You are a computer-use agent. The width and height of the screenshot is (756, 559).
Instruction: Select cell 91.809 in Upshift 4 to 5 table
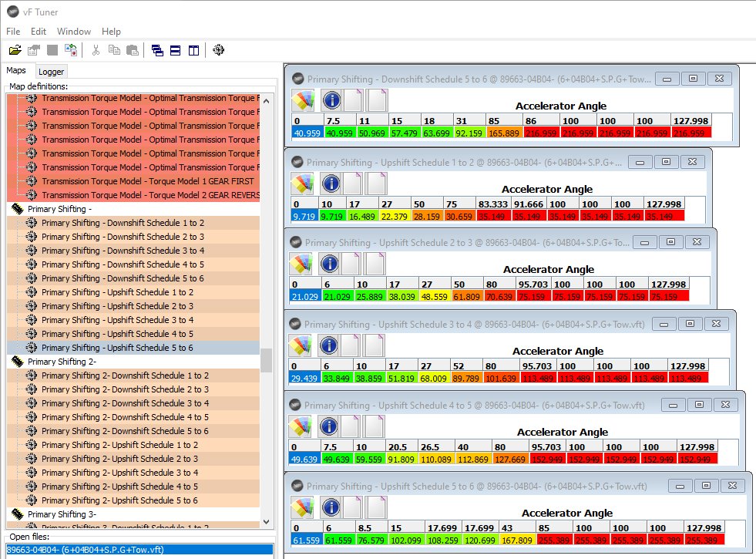[x=402, y=460]
